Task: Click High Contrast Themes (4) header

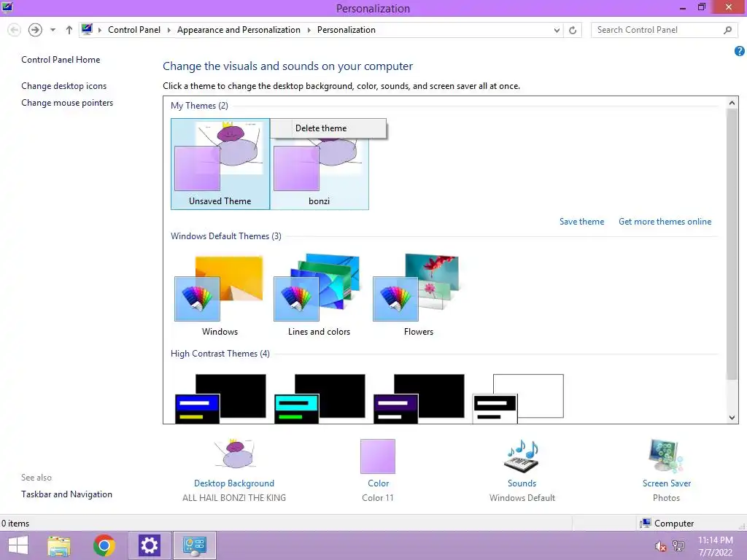Action: coord(220,354)
